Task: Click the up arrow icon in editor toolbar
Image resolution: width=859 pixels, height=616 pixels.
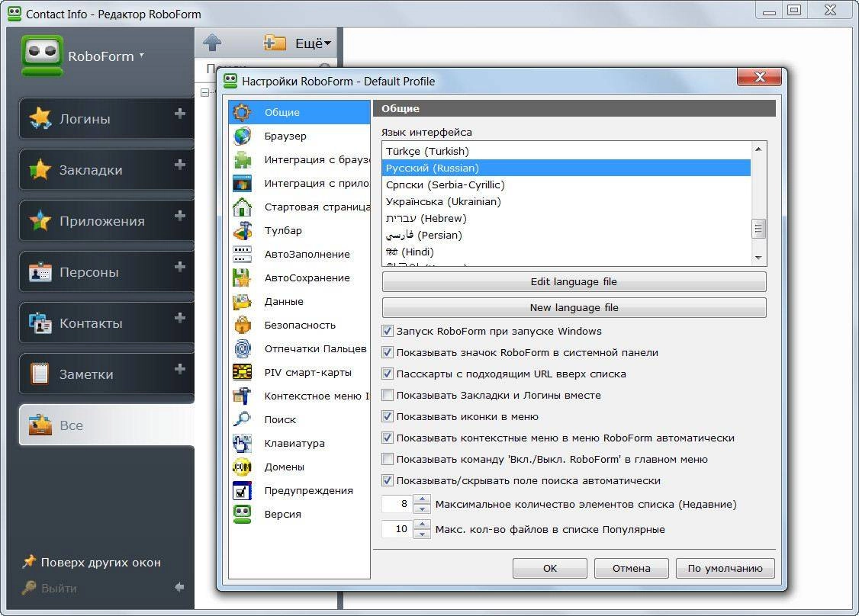Action: [212, 43]
